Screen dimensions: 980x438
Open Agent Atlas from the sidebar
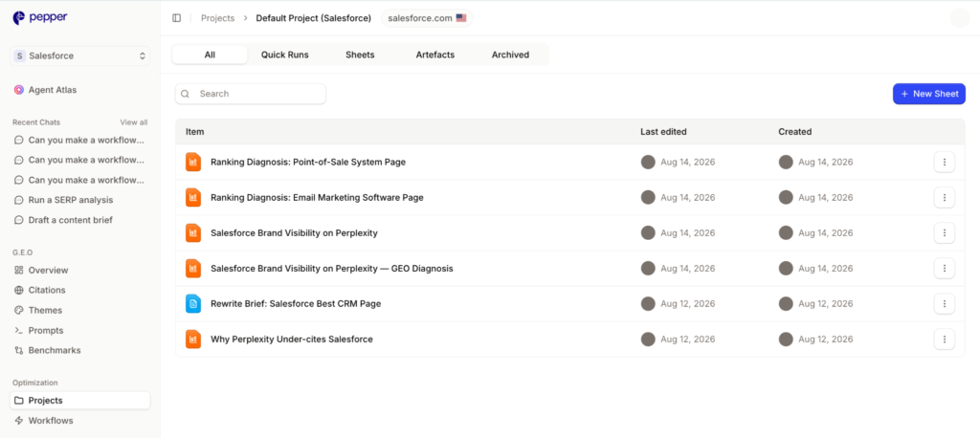[x=53, y=90]
